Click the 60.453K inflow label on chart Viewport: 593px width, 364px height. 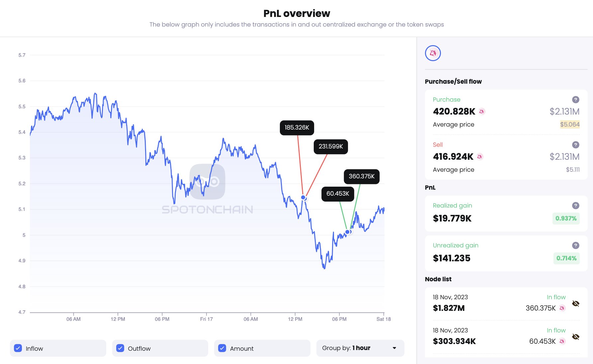338,194
